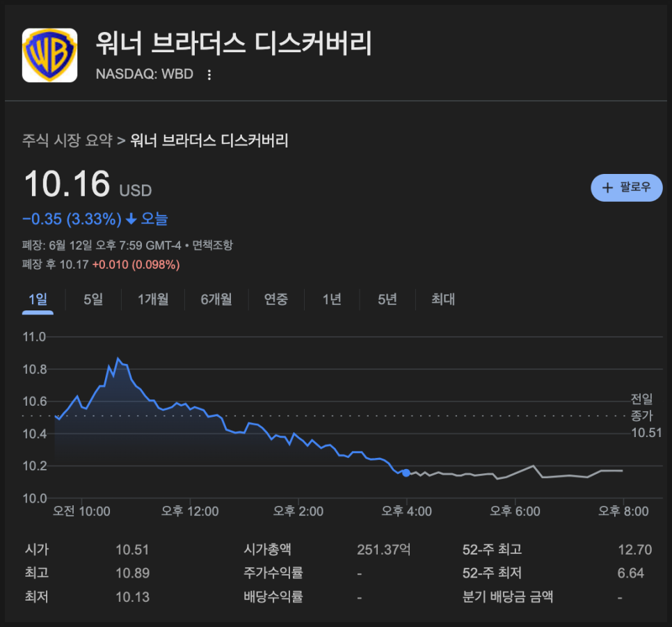Go to 주식 시장 요약 breadcrumb link
The height and width of the screenshot is (627, 672).
(x=67, y=141)
